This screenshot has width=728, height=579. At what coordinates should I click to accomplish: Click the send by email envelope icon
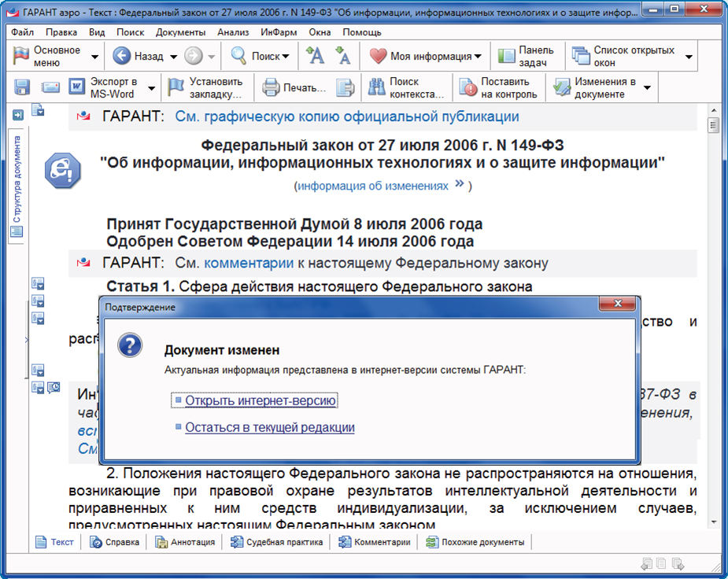(50, 87)
